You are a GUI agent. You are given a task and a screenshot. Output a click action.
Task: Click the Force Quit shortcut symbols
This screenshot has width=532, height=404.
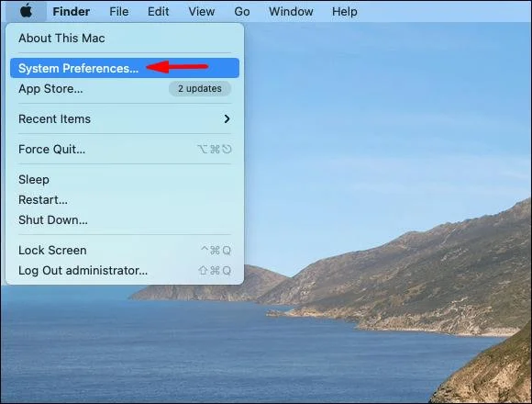point(215,149)
